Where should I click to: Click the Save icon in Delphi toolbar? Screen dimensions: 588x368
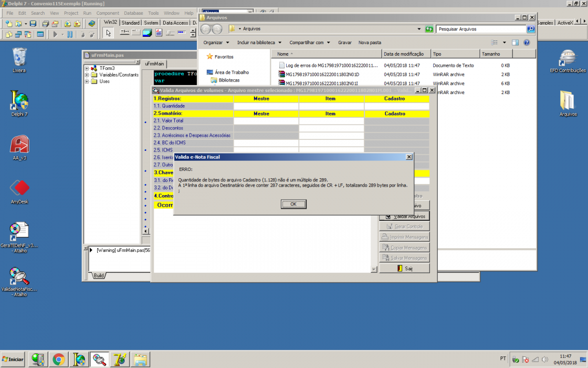tap(33, 24)
